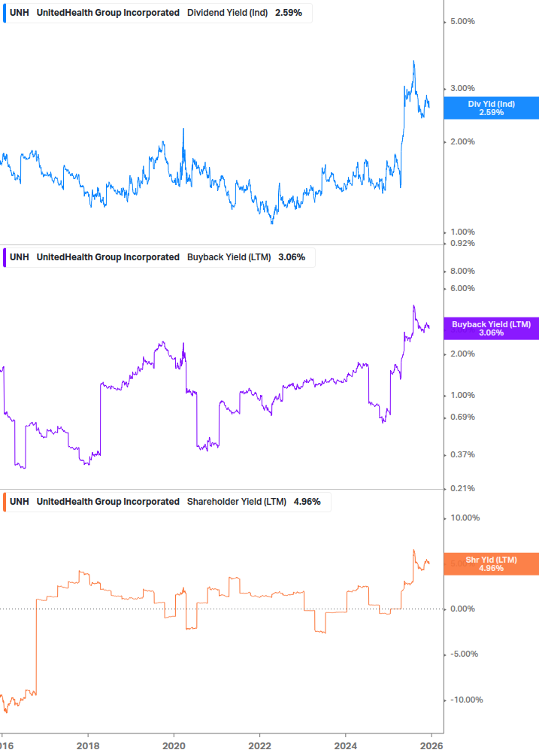Screen dimensions: 539x756
Task: Click the 0.92% tick on the dividend yield axis
Action: coord(462,243)
